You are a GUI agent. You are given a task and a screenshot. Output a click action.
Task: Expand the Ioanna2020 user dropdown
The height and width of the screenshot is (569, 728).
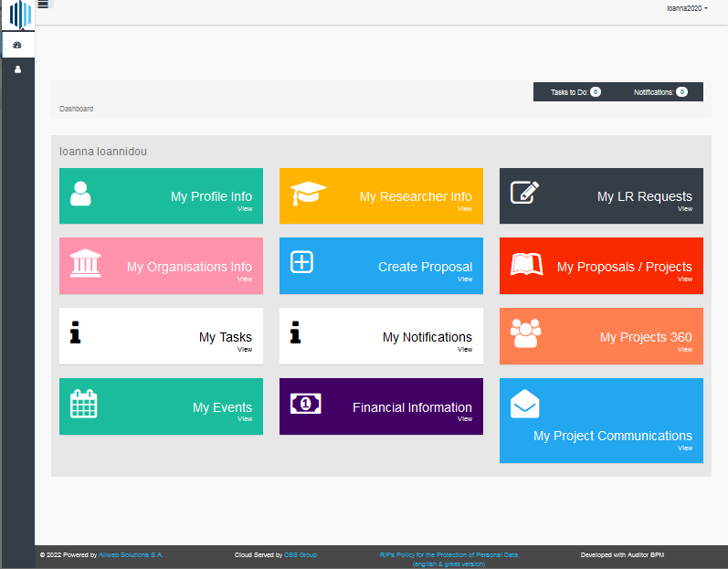(687, 7)
